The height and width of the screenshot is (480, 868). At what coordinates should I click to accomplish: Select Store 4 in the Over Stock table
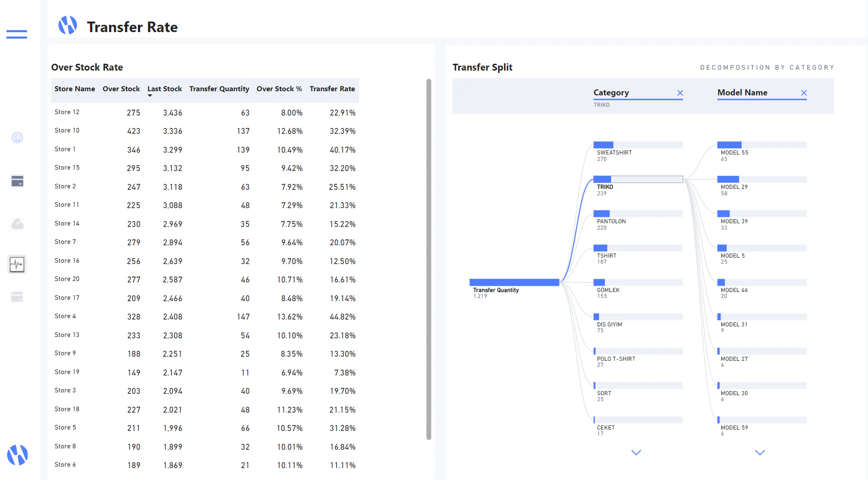tap(66, 316)
